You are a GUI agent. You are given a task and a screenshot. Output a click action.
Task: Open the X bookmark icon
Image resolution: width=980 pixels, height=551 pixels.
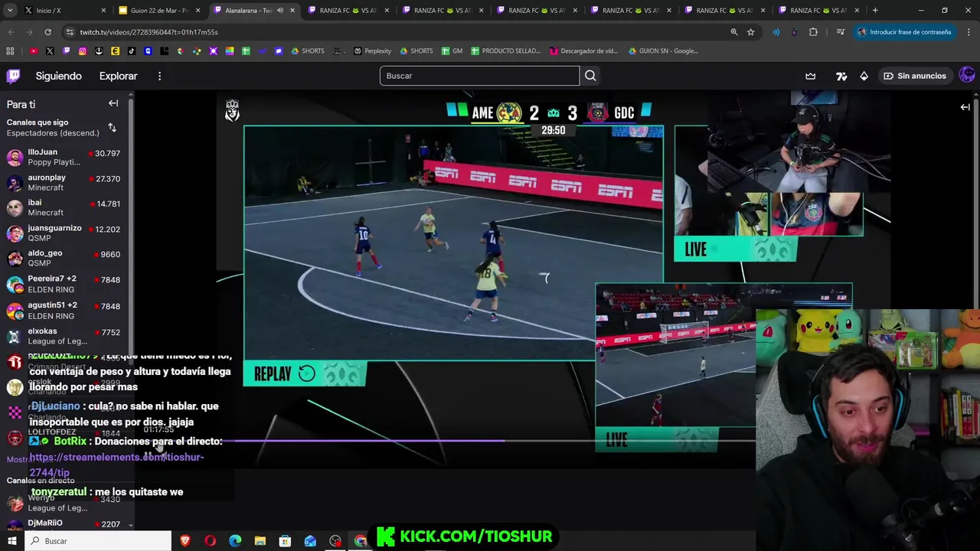coord(50,51)
